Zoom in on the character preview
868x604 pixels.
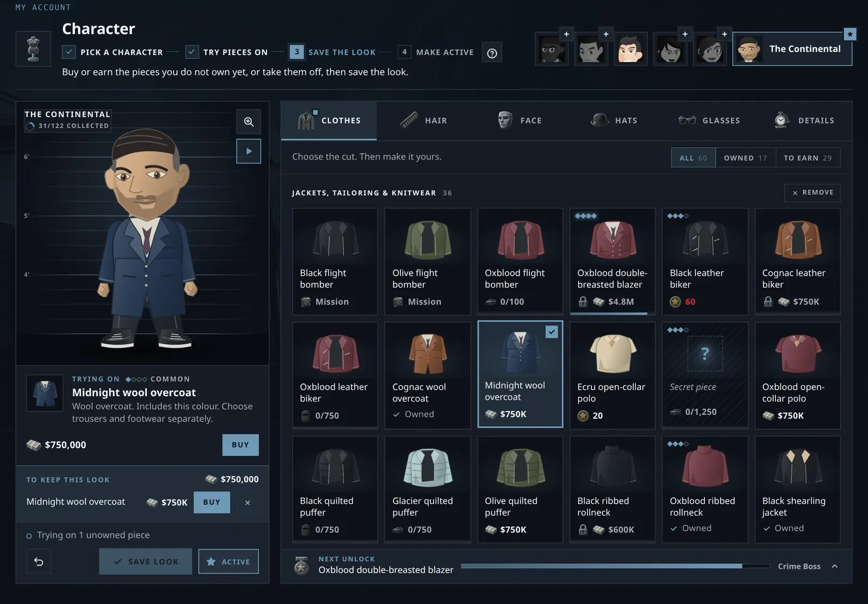pos(248,122)
